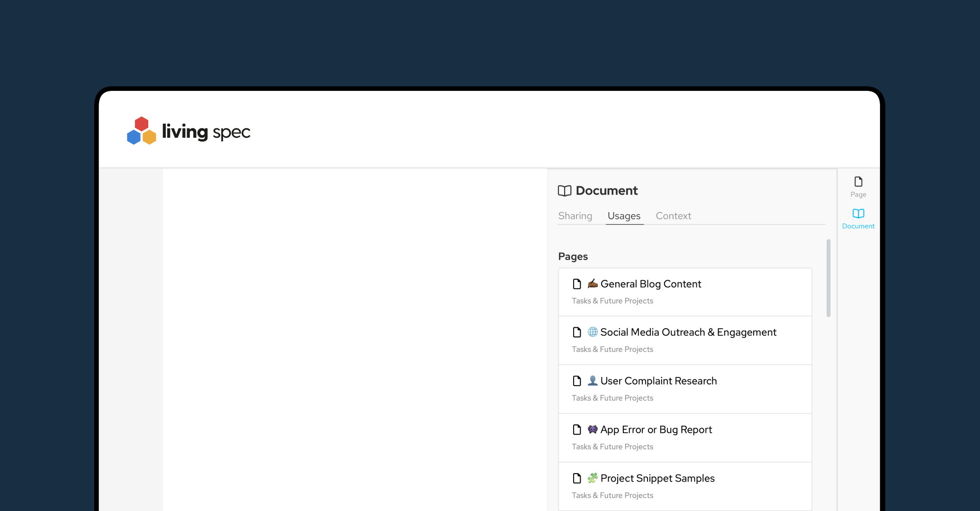The width and height of the screenshot is (980, 511).
Task: Go to User Complaint Research page
Action: pos(658,381)
